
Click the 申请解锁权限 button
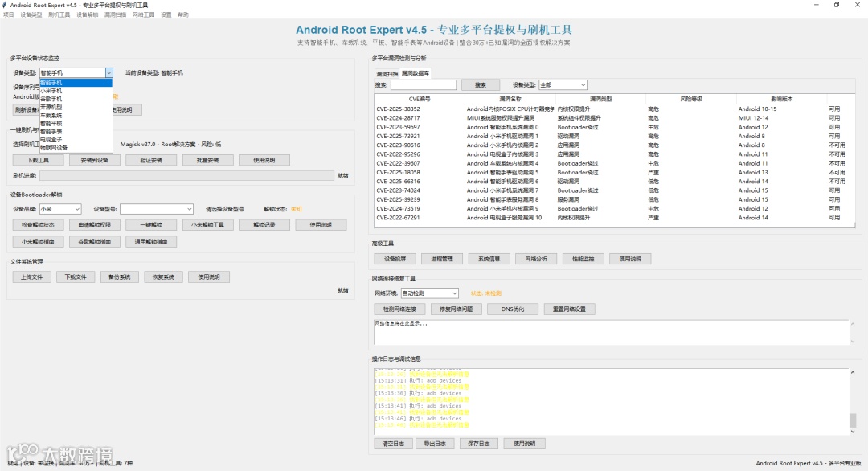[95, 225]
